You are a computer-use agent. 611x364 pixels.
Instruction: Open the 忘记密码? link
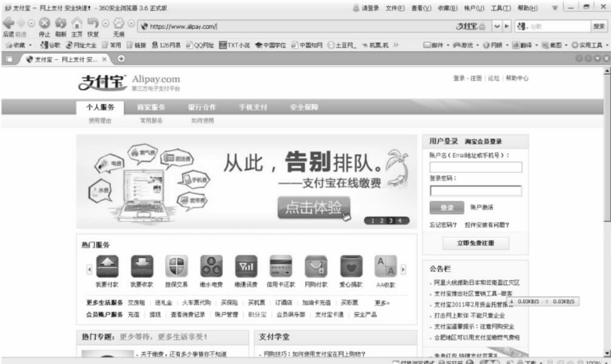click(x=443, y=225)
